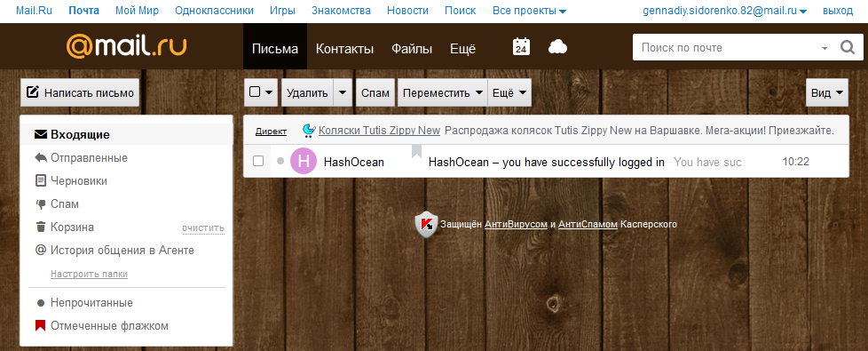The width and height of the screenshot is (868, 351).
Task: Open the Ещё dropdown in the toolbar
Action: click(x=509, y=92)
